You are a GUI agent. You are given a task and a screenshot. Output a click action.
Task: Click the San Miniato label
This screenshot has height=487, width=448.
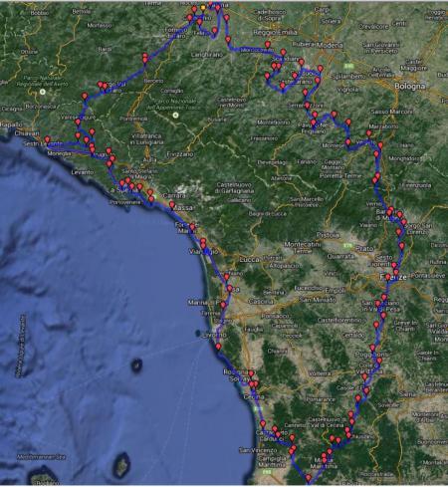click(x=317, y=300)
